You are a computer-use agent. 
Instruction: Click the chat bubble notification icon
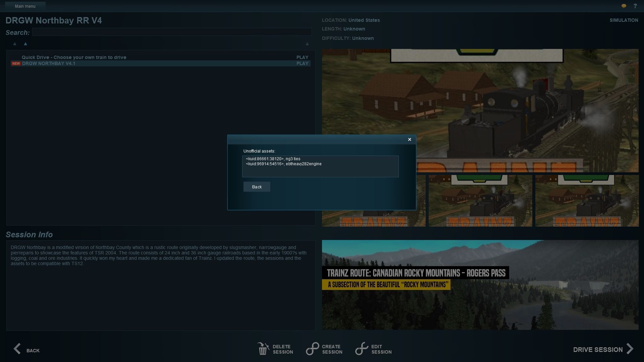click(624, 6)
